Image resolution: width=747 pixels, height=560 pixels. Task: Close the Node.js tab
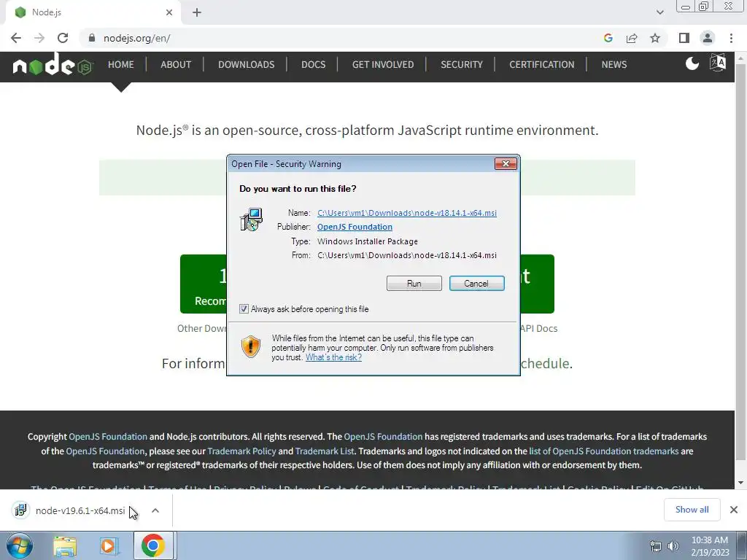coord(169,12)
